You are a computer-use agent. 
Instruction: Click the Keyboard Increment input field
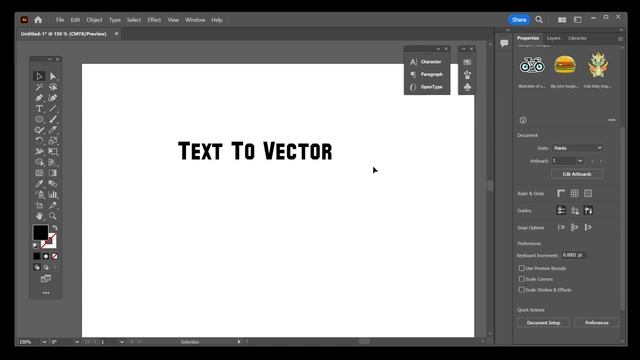(573, 255)
